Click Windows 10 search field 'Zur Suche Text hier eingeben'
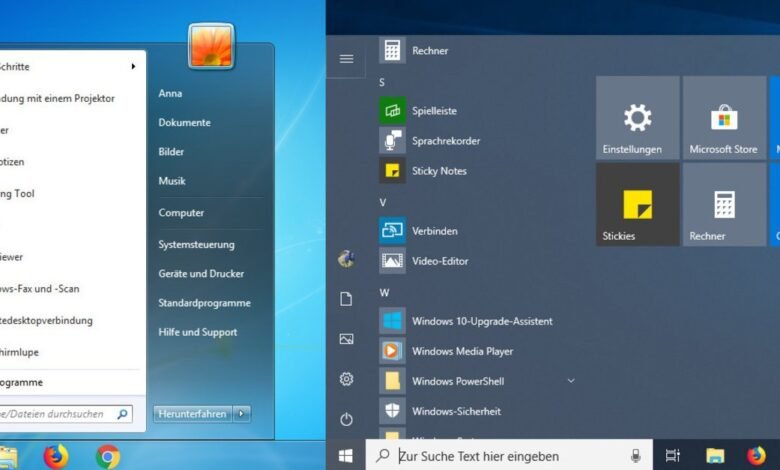 (x=509, y=456)
